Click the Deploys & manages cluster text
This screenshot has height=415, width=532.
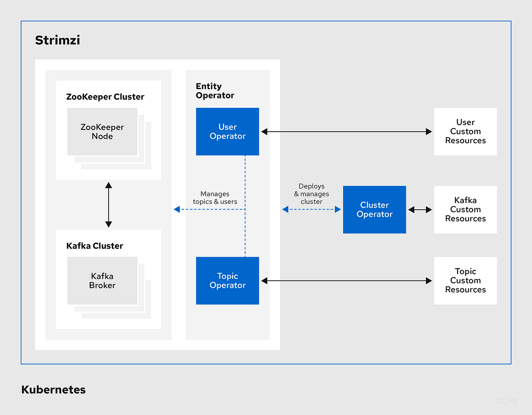[x=312, y=194]
